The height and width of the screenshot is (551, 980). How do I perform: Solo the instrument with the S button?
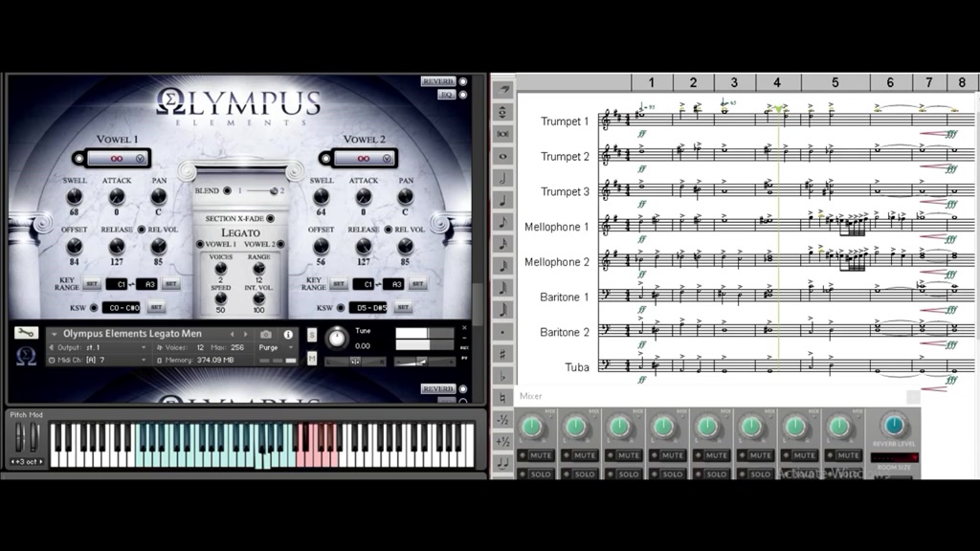(312, 335)
